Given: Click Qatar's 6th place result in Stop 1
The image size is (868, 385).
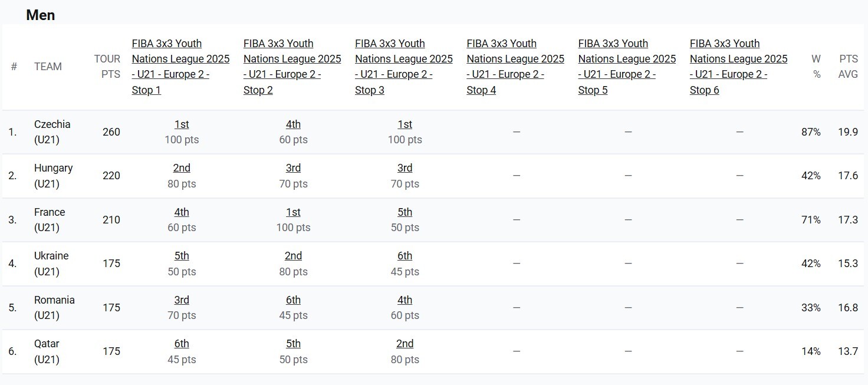Looking at the screenshot, I should pos(182,344).
